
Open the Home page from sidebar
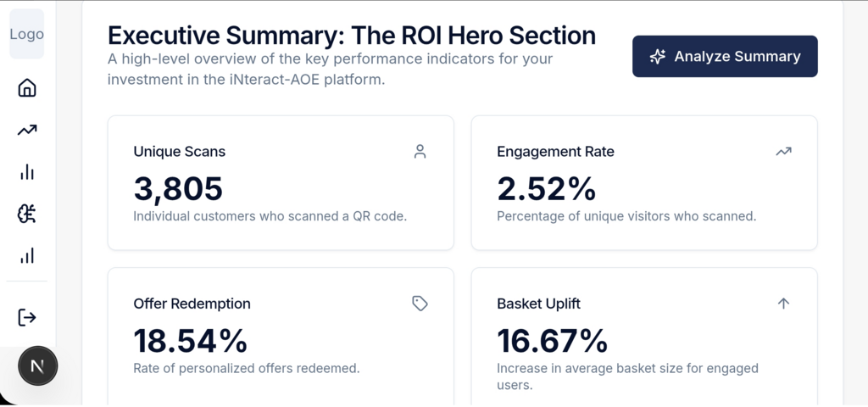(27, 88)
